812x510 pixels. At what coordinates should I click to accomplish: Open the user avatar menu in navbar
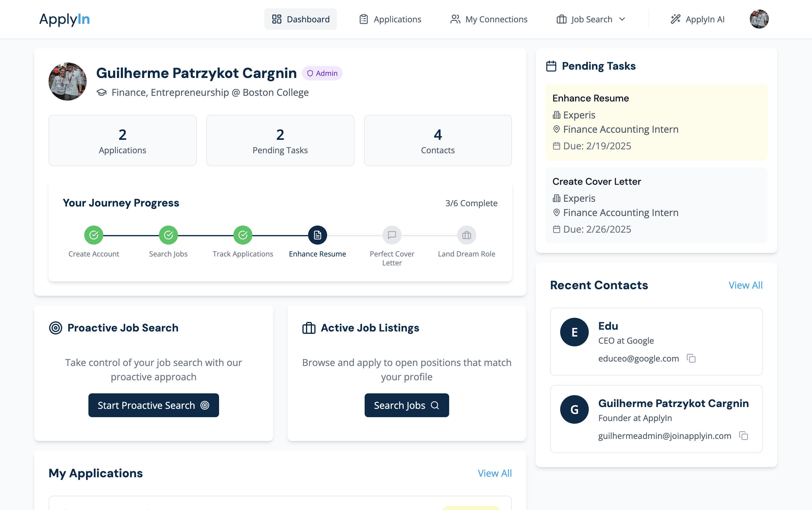[759, 19]
